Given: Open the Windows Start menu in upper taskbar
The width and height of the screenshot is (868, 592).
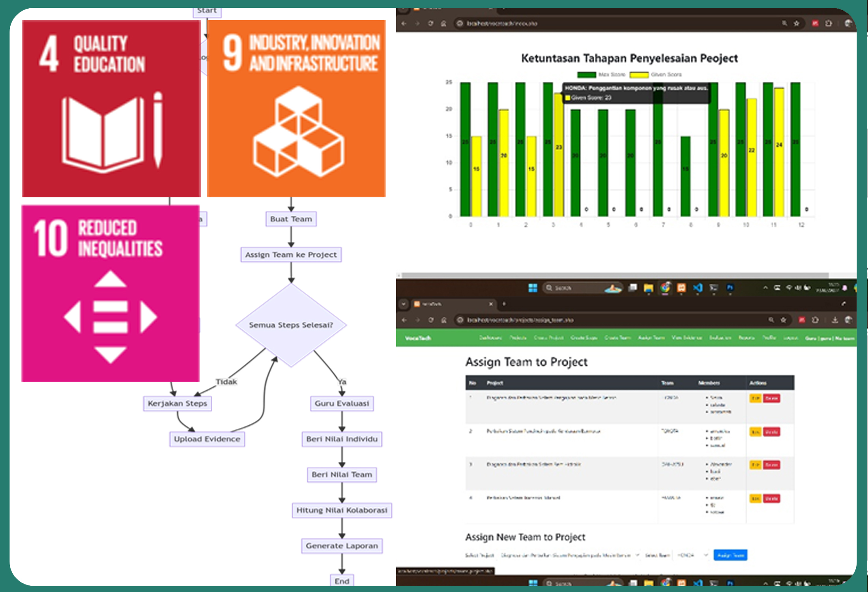Looking at the screenshot, I should coord(533,288).
